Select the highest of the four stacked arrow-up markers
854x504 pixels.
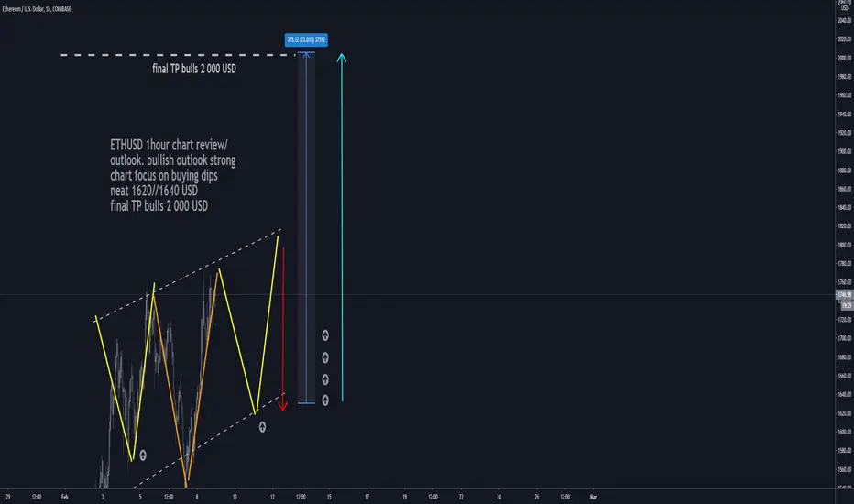tap(325, 335)
